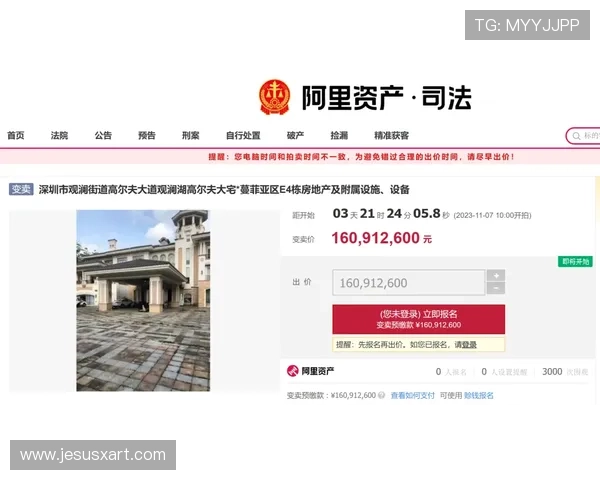Viewport: 600px width, 480px height.
Task: Select 自行处置 self-disposal menu item
Action: (243, 136)
